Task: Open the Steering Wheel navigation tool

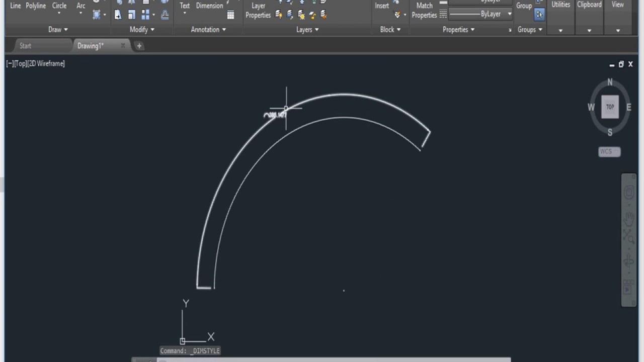Action: pos(629,193)
